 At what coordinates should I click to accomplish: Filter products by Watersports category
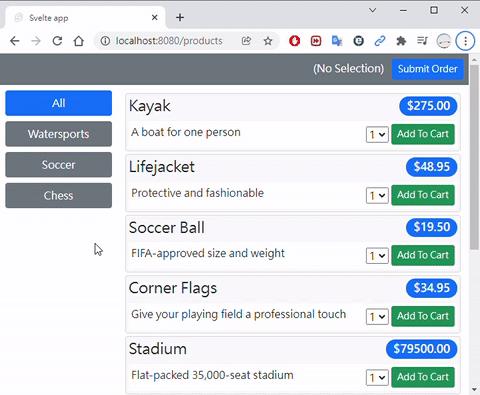59,134
